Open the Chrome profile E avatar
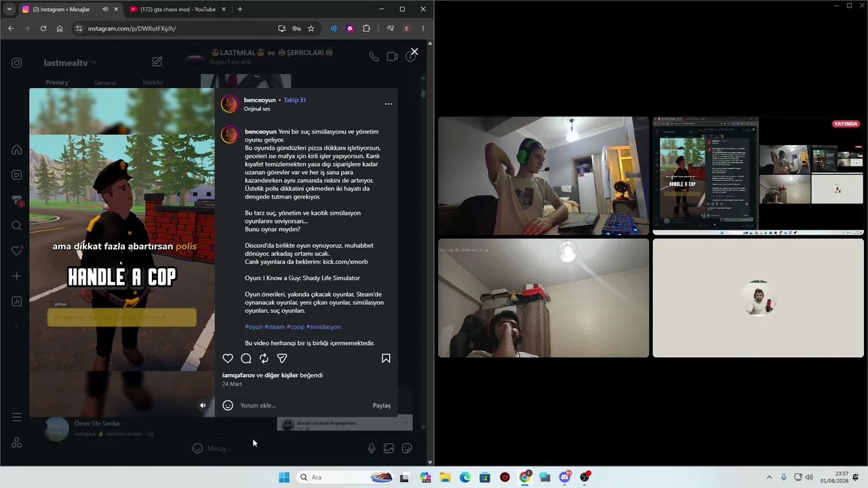This screenshot has height=488, width=868. pyautogui.click(x=407, y=28)
